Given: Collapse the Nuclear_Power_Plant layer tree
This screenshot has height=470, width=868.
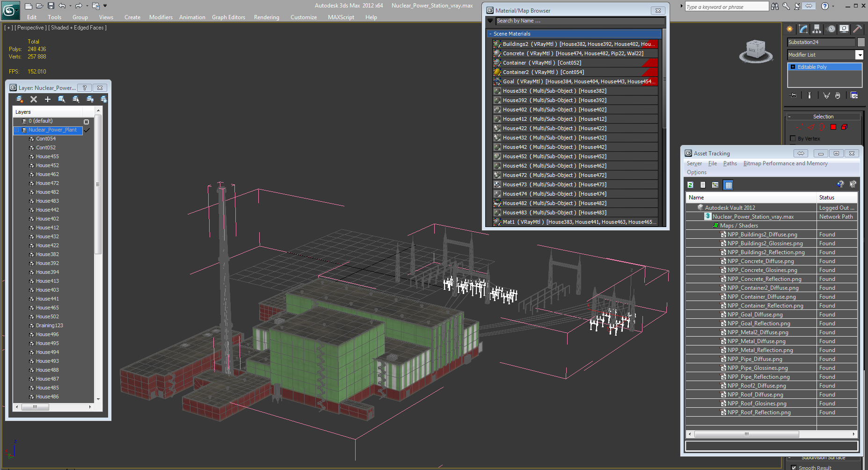Looking at the screenshot, I should click(17, 130).
